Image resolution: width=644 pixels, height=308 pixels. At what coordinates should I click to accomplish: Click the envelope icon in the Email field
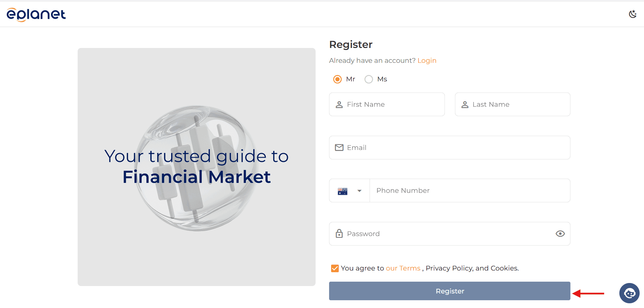(x=339, y=148)
